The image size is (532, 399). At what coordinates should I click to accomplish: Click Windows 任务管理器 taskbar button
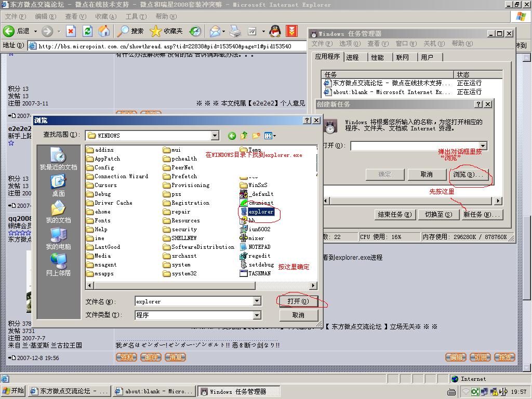(239, 392)
